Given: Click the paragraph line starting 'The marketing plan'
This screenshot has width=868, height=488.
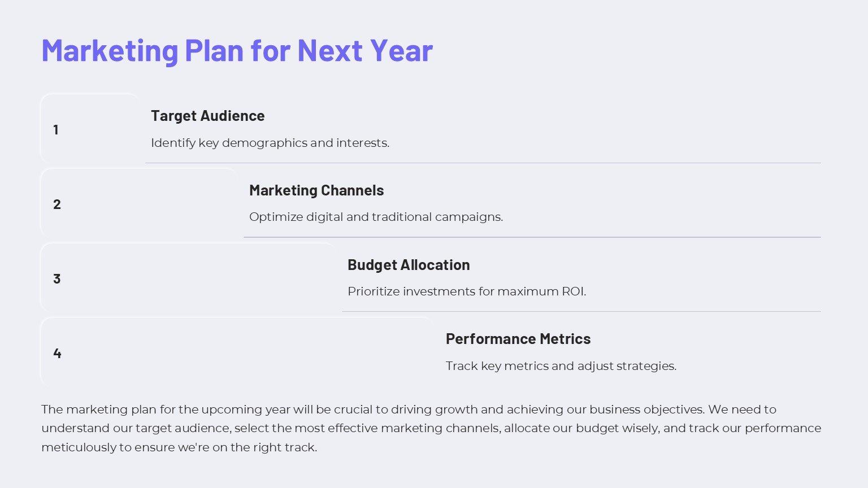Looking at the screenshot, I should click(409, 409).
